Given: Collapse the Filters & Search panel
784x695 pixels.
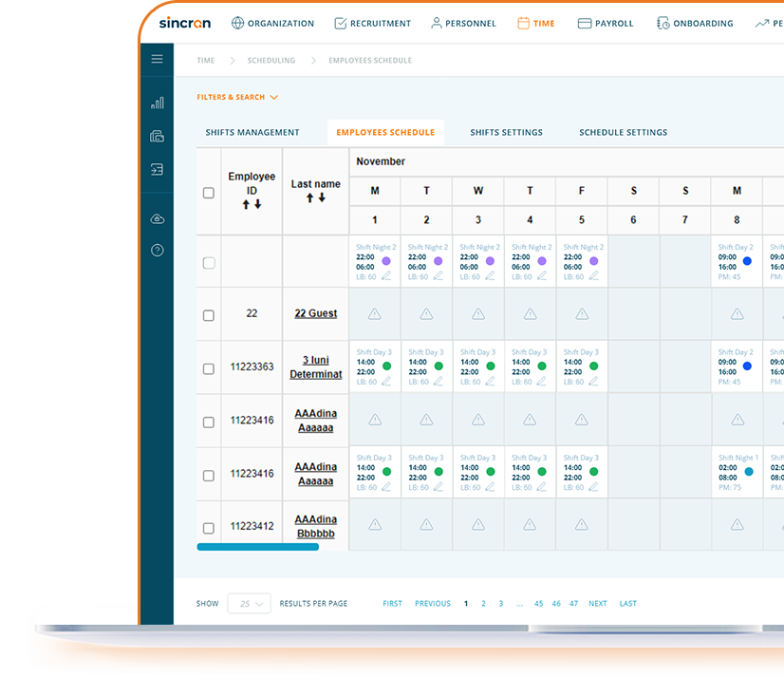Looking at the screenshot, I should pyautogui.click(x=274, y=97).
